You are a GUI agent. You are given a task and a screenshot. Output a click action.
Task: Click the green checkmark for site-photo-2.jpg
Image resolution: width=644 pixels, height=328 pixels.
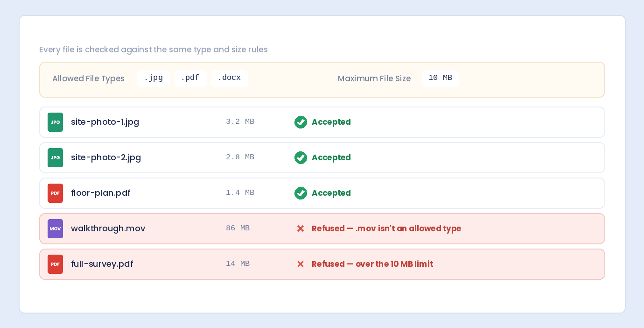click(x=301, y=157)
